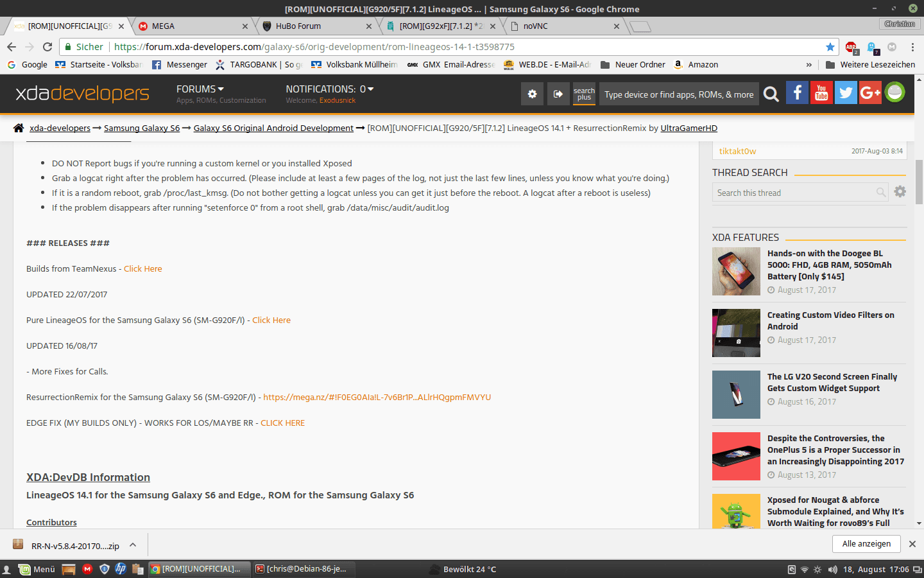The height and width of the screenshot is (578, 924).
Task: Open the Wi-Fi network indicator
Action: 804,570
